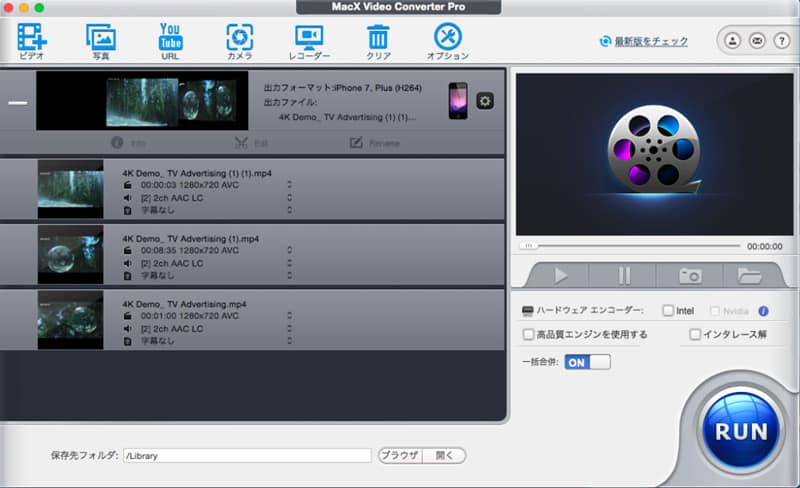Click the video clapper icon in first file
The width and height of the screenshot is (800, 488).
coord(128,185)
